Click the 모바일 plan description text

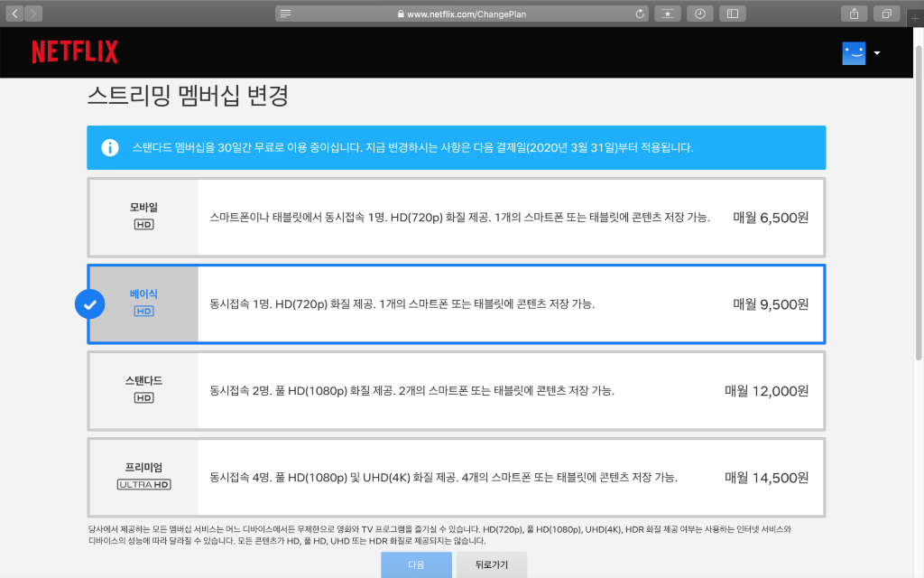click(459, 217)
